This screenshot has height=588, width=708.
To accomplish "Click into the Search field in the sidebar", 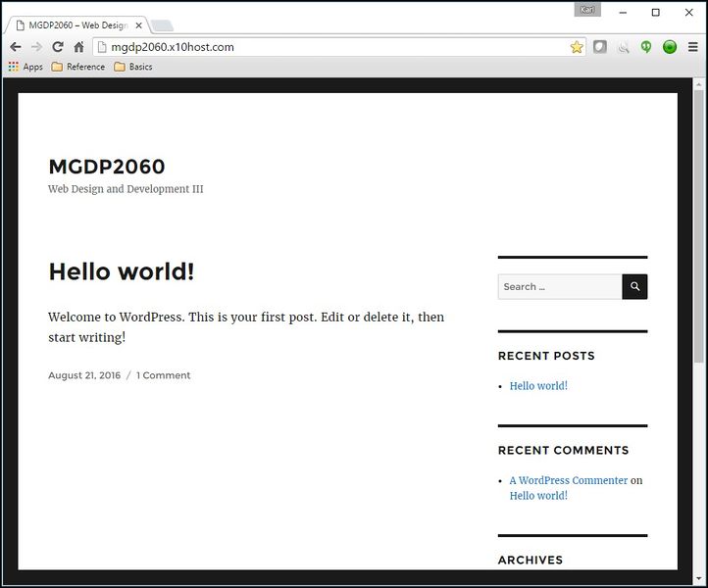I will point(560,286).
